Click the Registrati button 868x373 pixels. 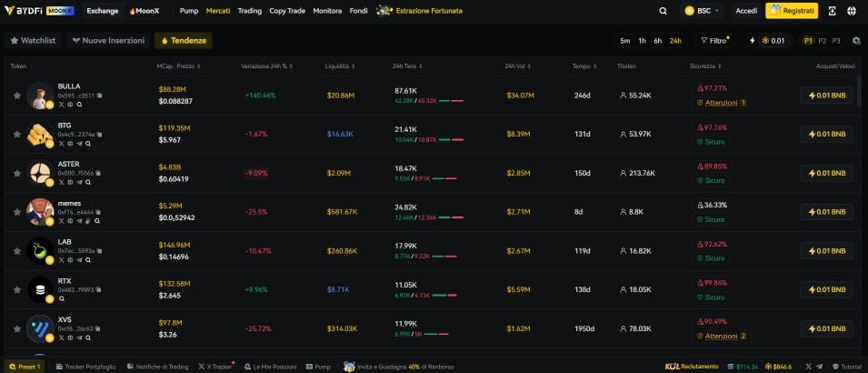coord(791,11)
